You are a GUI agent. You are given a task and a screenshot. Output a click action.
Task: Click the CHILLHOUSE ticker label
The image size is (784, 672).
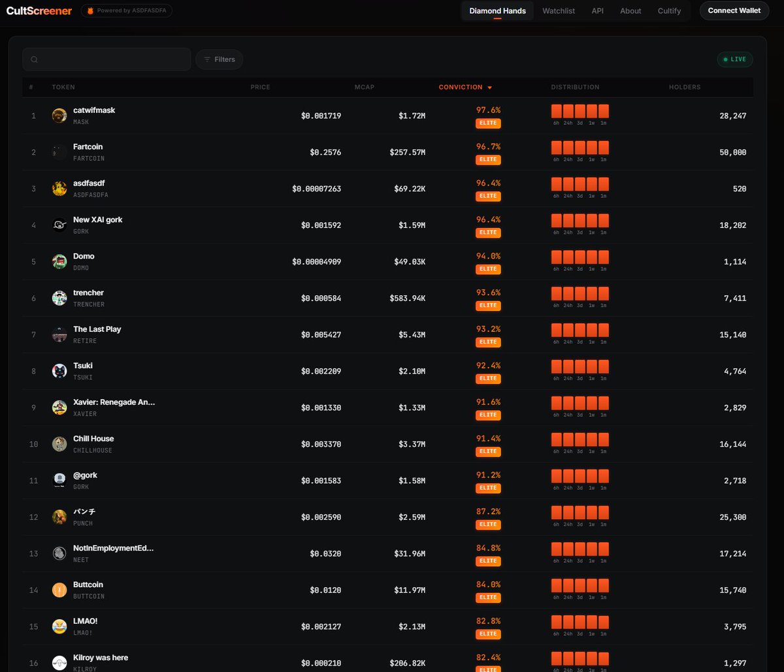point(93,451)
